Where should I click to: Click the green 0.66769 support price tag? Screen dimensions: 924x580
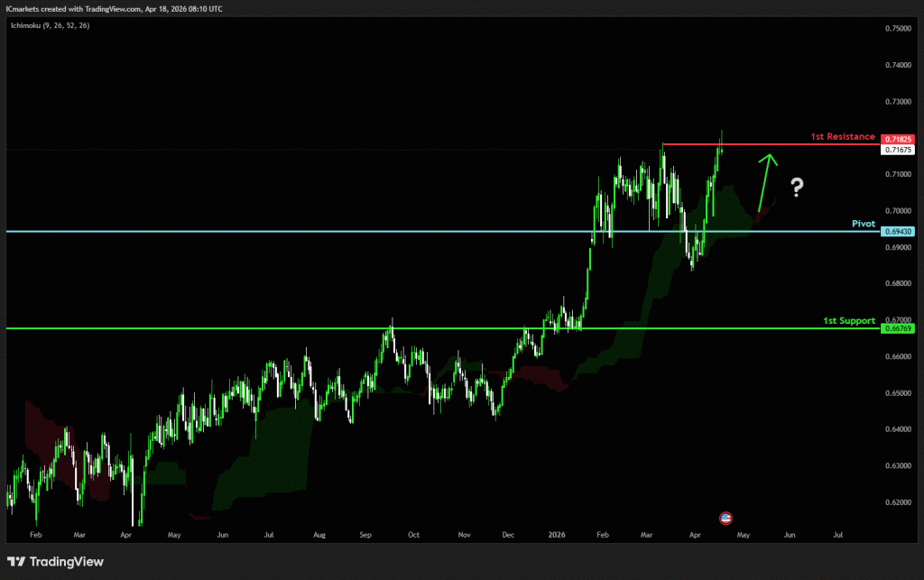point(899,329)
